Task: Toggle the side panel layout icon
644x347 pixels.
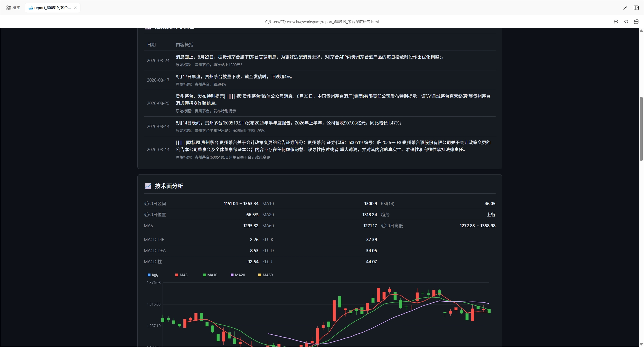Action: point(636,8)
